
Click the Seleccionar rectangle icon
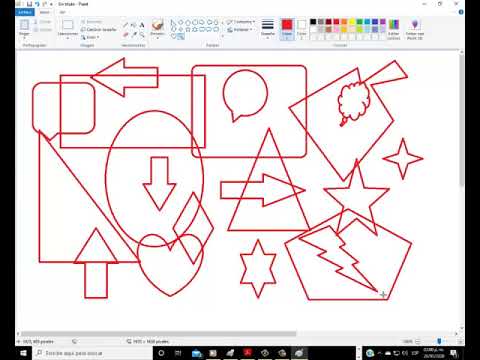[68, 25]
